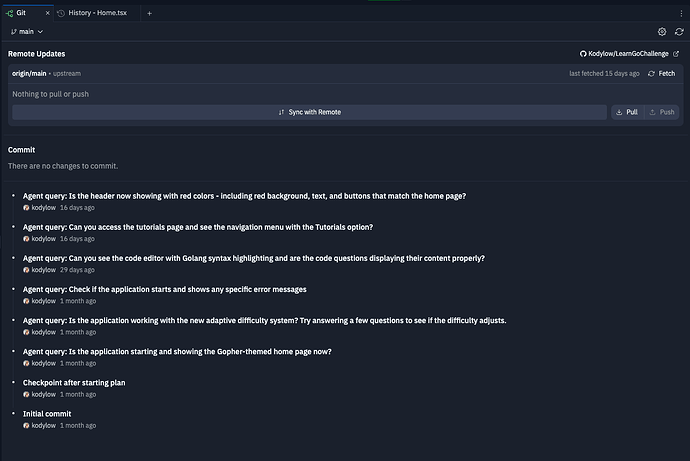Open the Kodylow/LearnGoChallenge repository link
690x461 pixels.
point(631,53)
